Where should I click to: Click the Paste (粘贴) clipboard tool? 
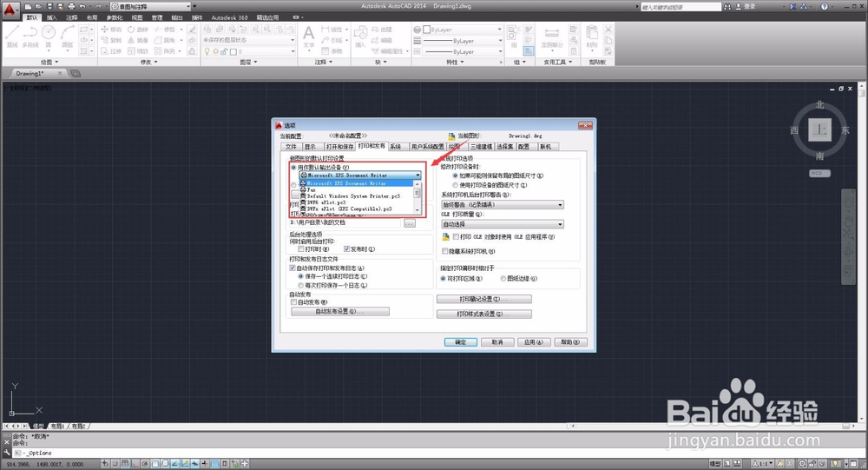[x=592, y=36]
